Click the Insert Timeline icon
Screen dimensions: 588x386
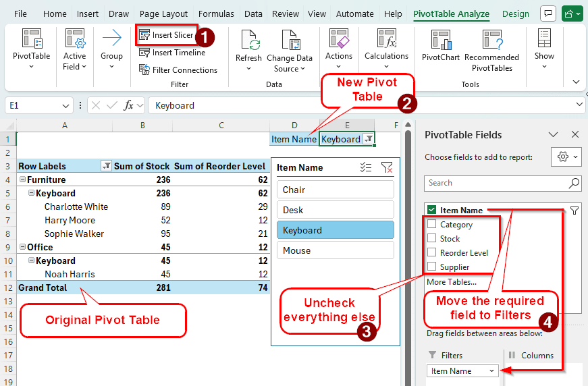(x=144, y=53)
